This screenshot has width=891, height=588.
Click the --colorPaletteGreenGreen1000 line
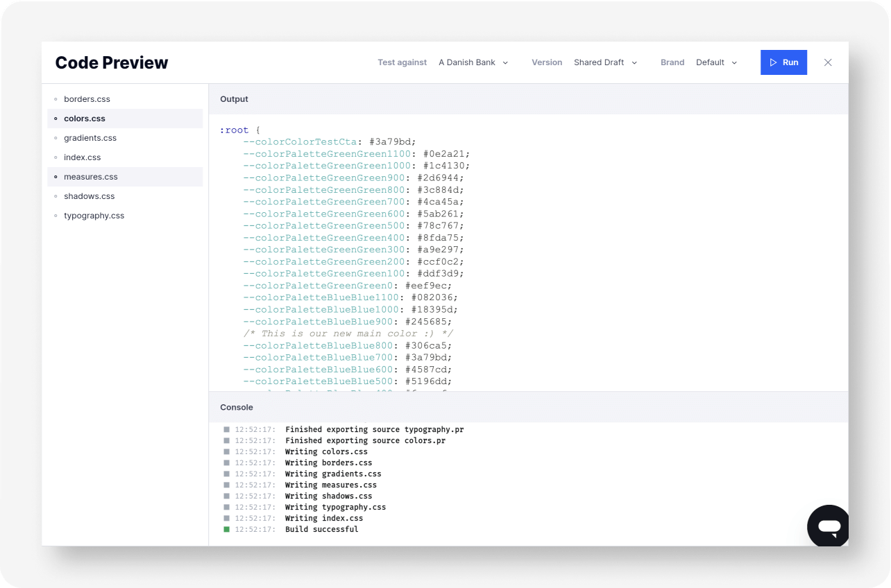pyautogui.click(x=357, y=166)
